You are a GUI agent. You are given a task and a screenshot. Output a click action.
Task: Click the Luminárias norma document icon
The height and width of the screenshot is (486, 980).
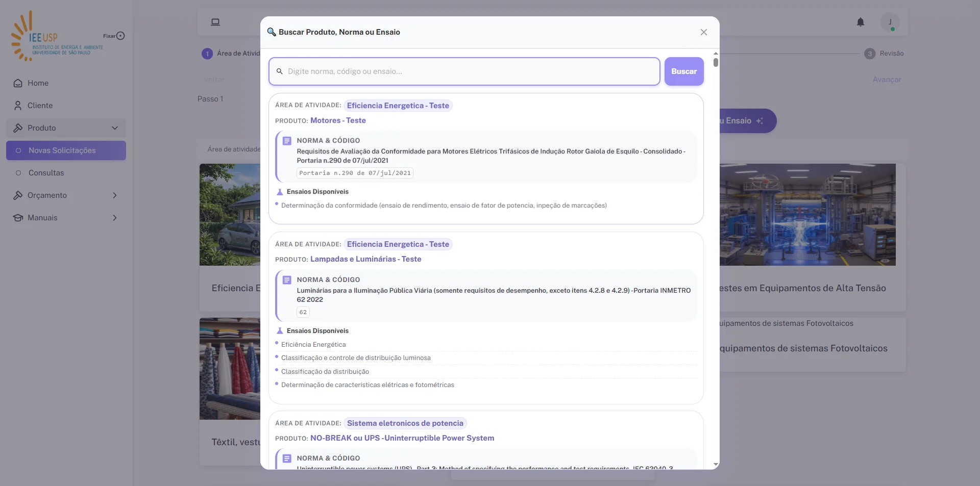coord(287,280)
